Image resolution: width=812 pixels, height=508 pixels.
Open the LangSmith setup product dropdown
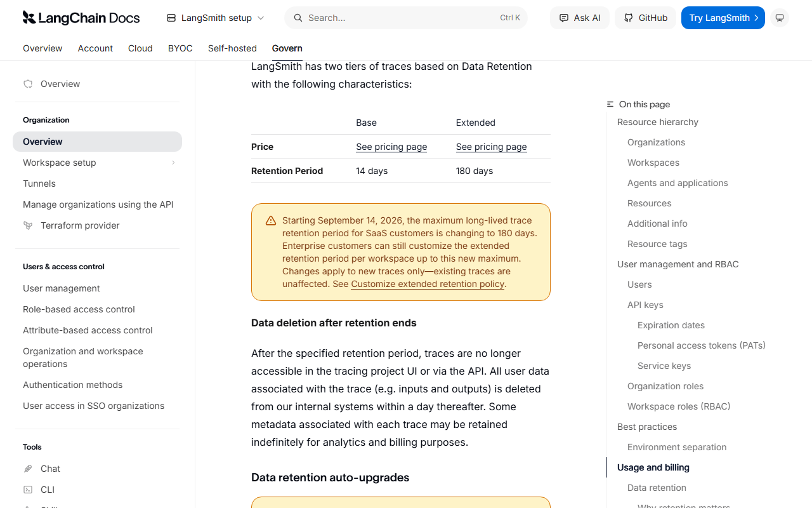click(216, 18)
